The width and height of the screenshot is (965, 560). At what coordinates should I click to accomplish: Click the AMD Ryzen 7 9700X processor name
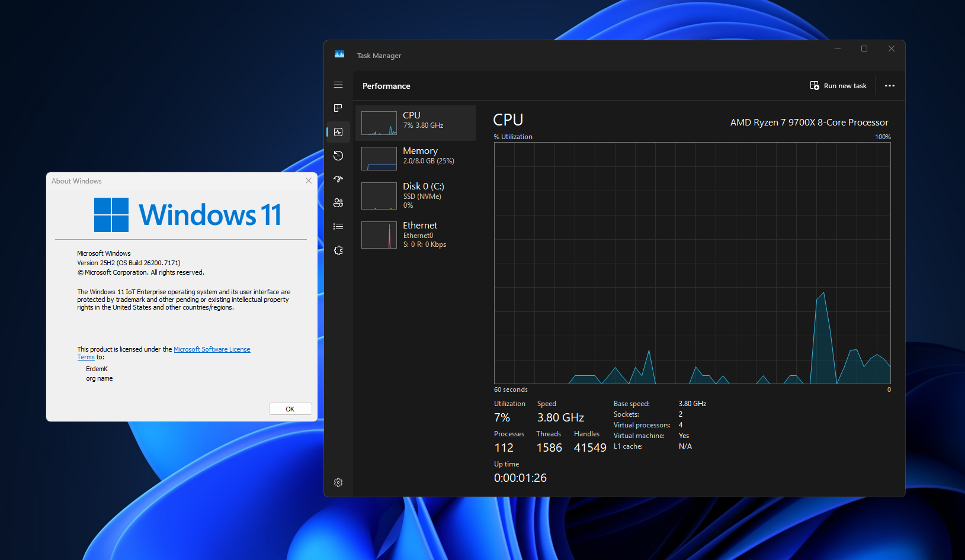tap(809, 123)
